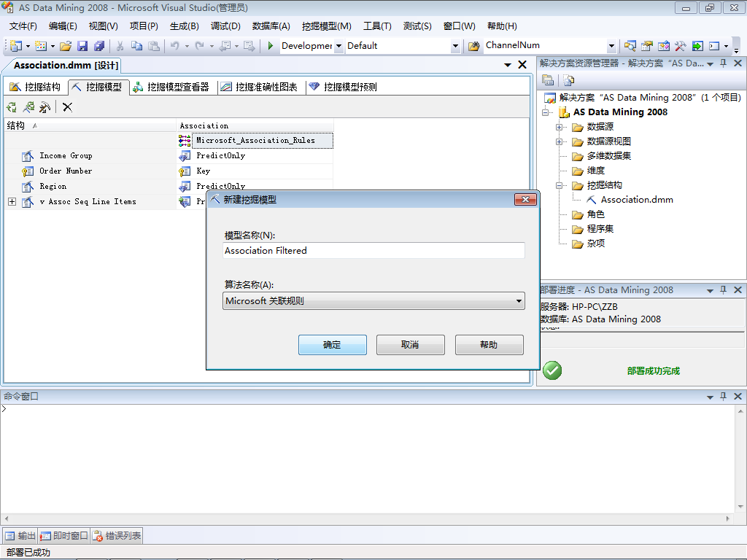The width and height of the screenshot is (747, 560).
Task: Click the Object Browser toolbar icon
Action: point(663,46)
